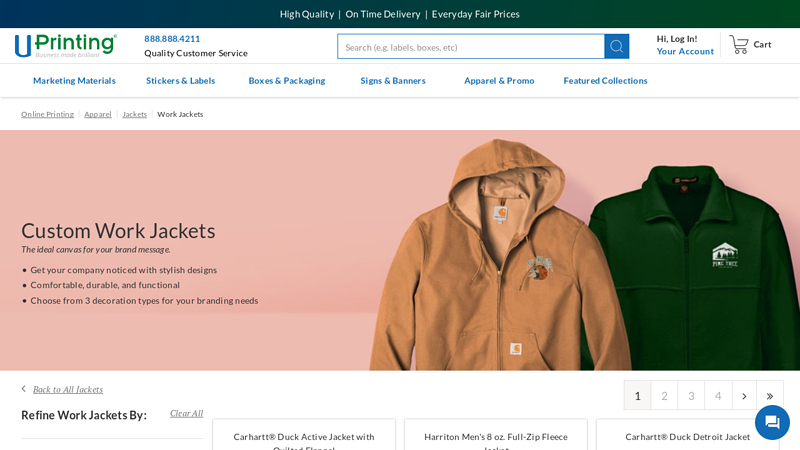The width and height of the screenshot is (800, 450).
Task: Open Carhartt Duck Detroit Jacket product
Action: tap(688, 437)
